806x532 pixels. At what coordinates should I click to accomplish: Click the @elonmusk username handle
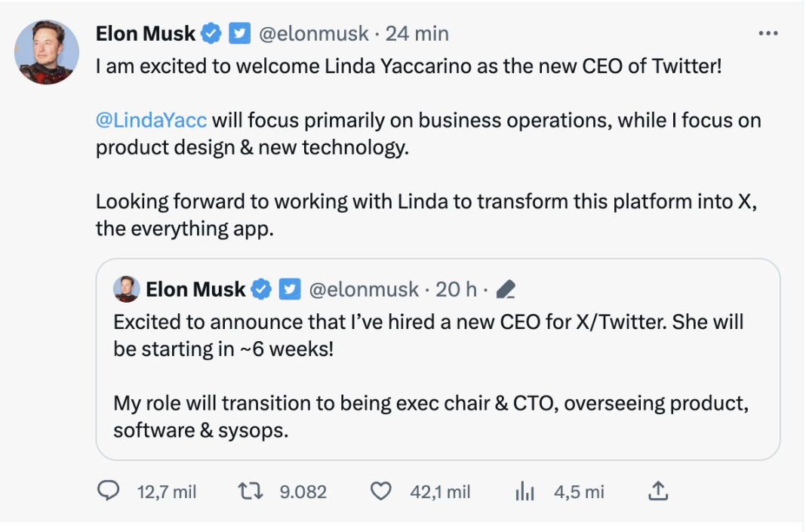pos(315,32)
